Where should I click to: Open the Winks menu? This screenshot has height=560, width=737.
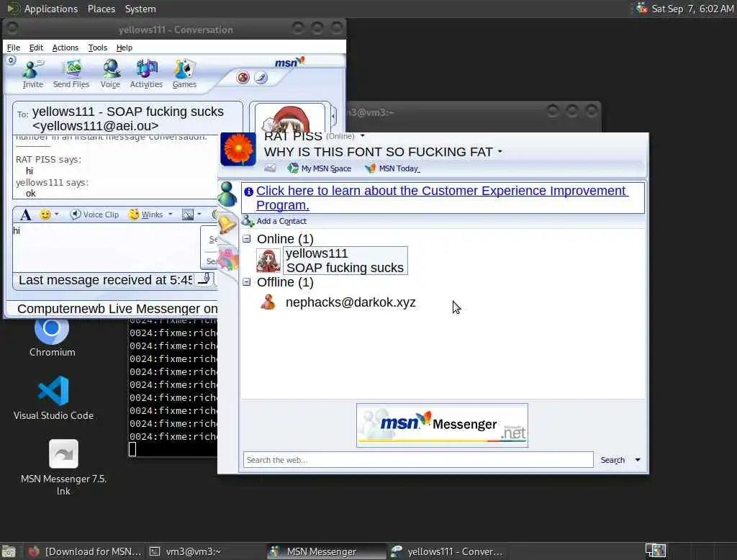(146, 214)
